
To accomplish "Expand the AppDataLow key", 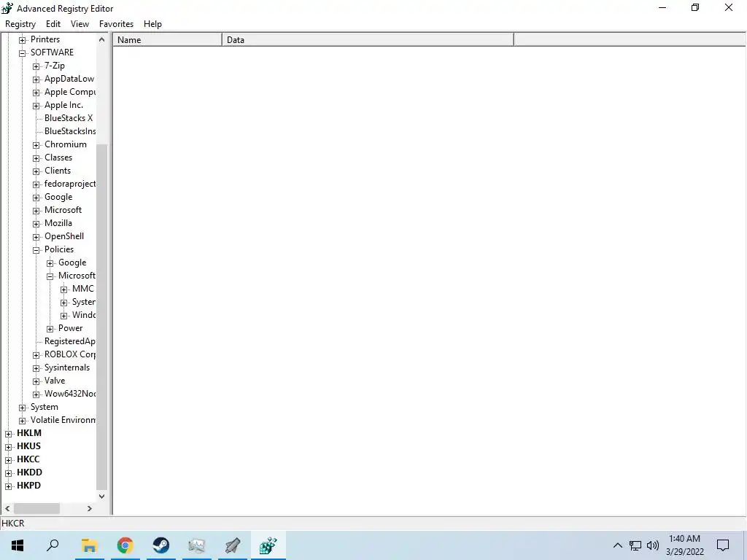I will tap(36, 79).
